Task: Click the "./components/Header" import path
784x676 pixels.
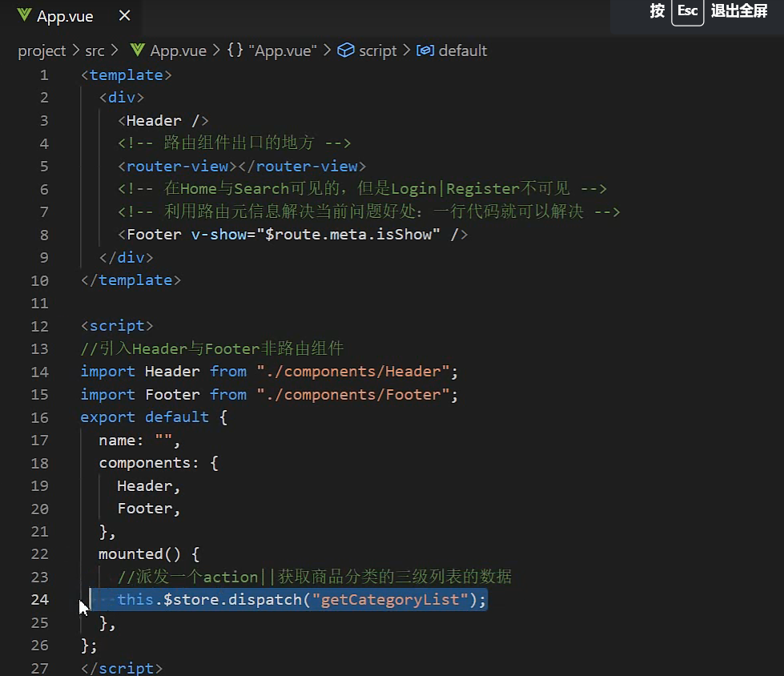Action: click(x=352, y=372)
